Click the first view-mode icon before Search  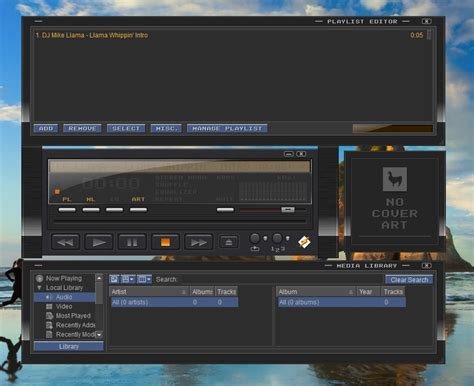coord(114,279)
